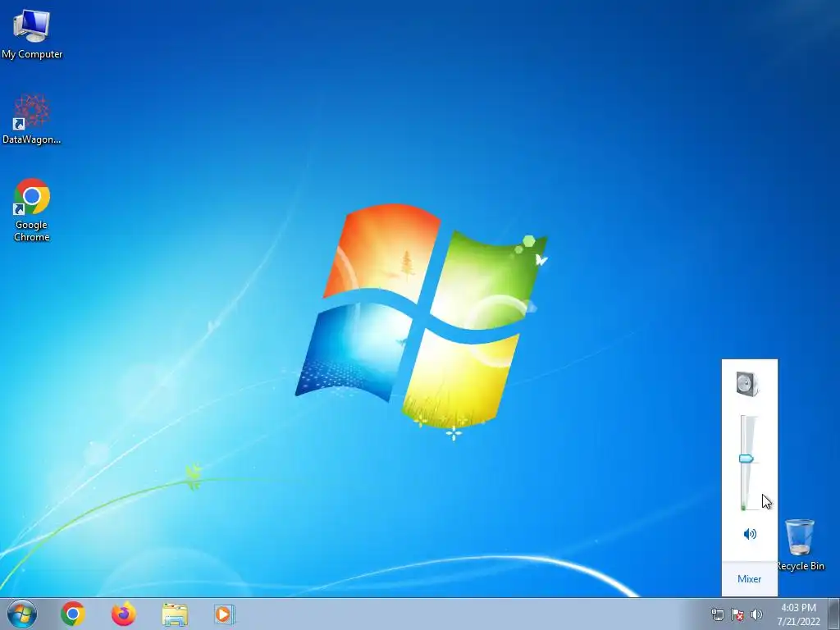
Task: Open speaker device properties icon in volume popup
Action: coord(748,384)
